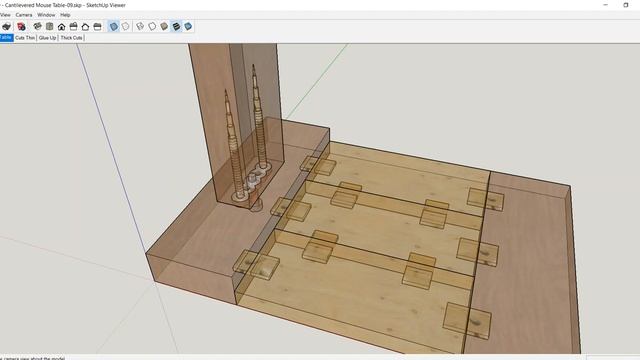Select the Top view icon
640x360 pixels.
[49, 27]
